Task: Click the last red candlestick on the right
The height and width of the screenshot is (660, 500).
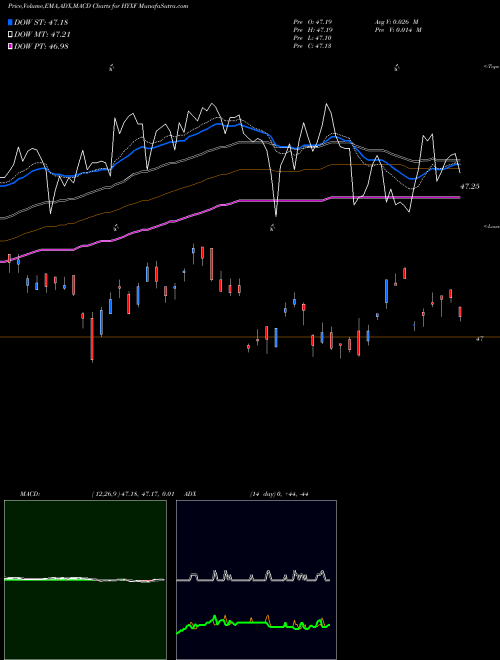Action: pyautogui.click(x=460, y=312)
